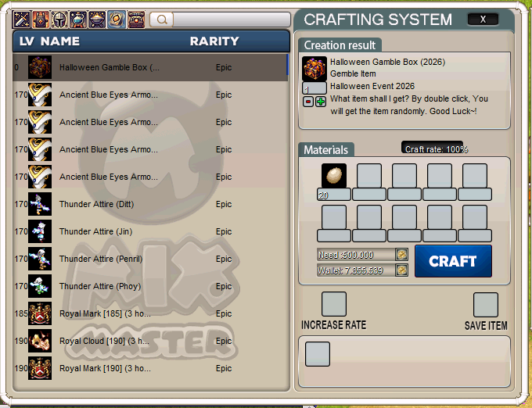The height and width of the screenshot is (408, 532).
Task: Decrease craft quantity with red minus
Action: (308, 102)
